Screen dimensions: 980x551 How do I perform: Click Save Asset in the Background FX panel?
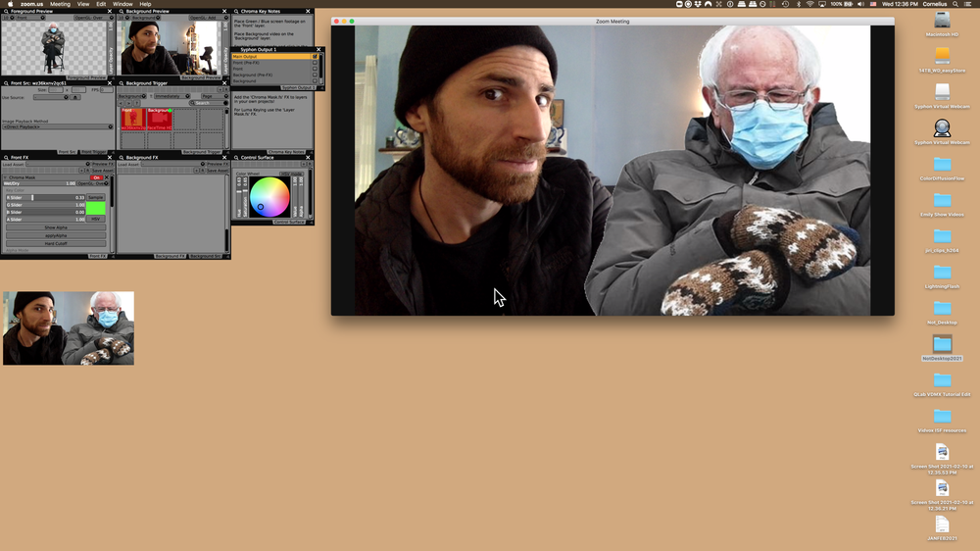pyautogui.click(x=218, y=171)
